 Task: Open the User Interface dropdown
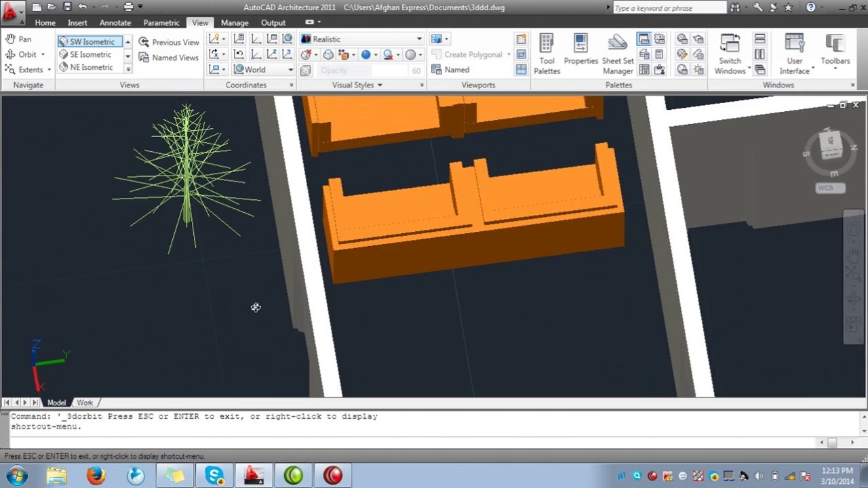795,54
